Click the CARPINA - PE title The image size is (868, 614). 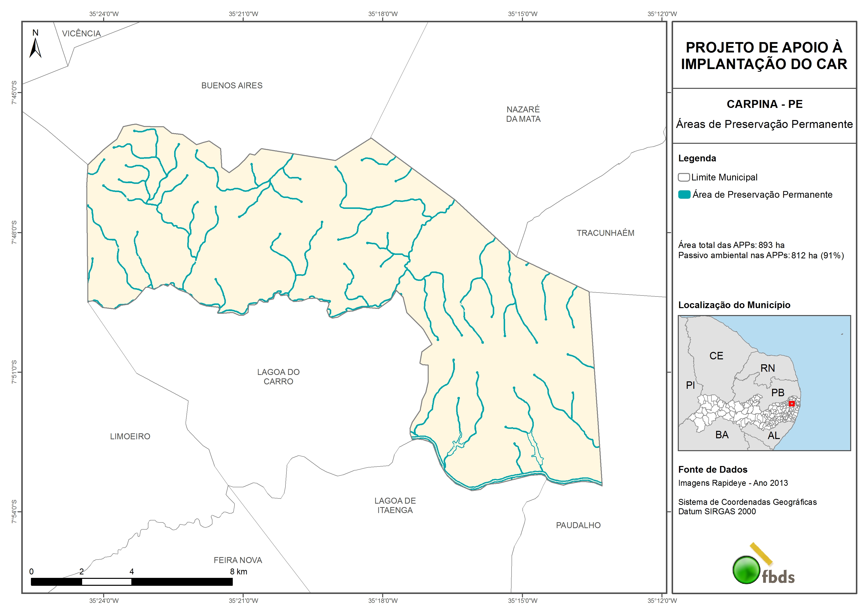pyautogui.click(x=764, y=104)
